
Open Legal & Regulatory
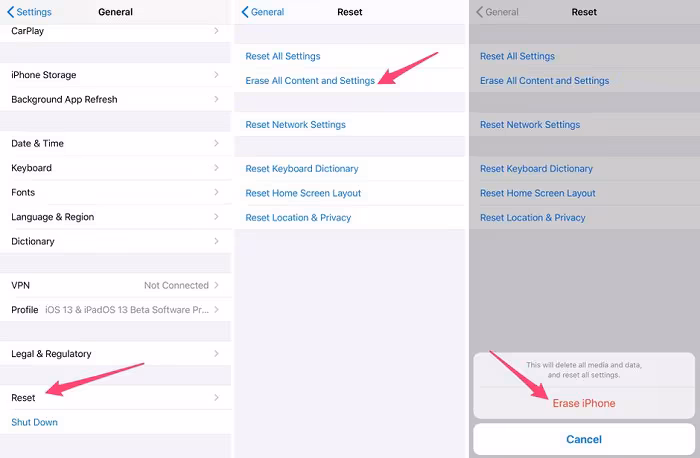[116, 354]
